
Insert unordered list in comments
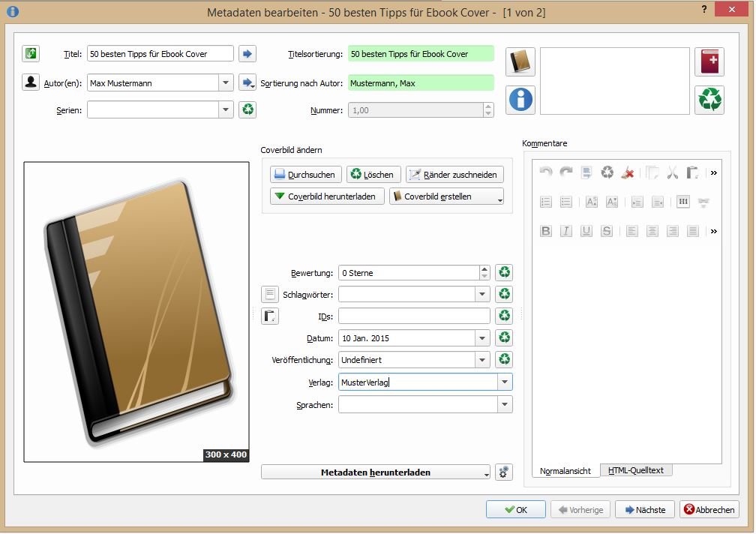[x=566, y=202]
